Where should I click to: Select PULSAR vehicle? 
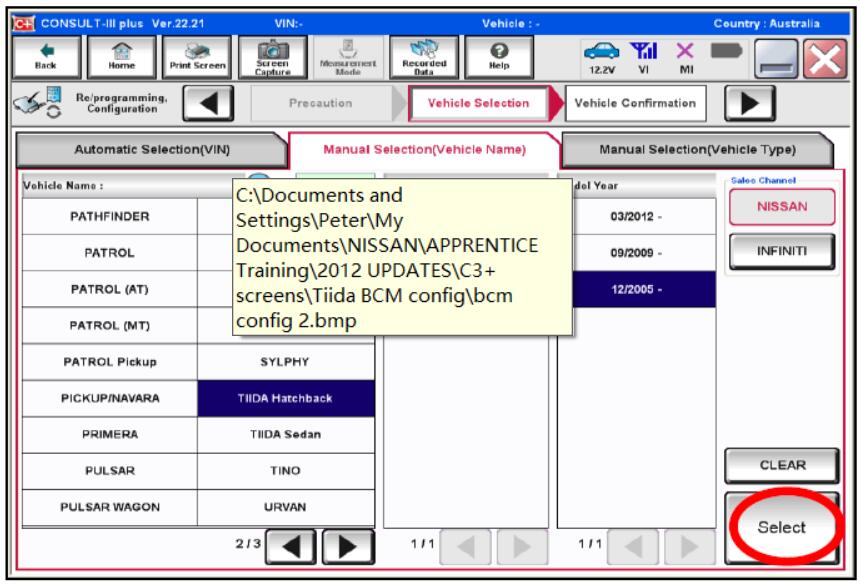point(110,471)
